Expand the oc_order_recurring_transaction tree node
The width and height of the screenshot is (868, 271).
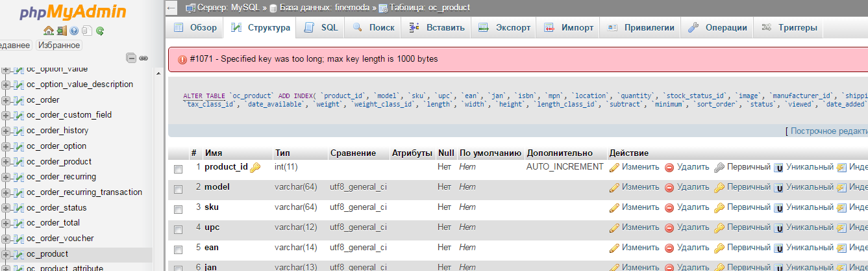(x=6, y=192)
